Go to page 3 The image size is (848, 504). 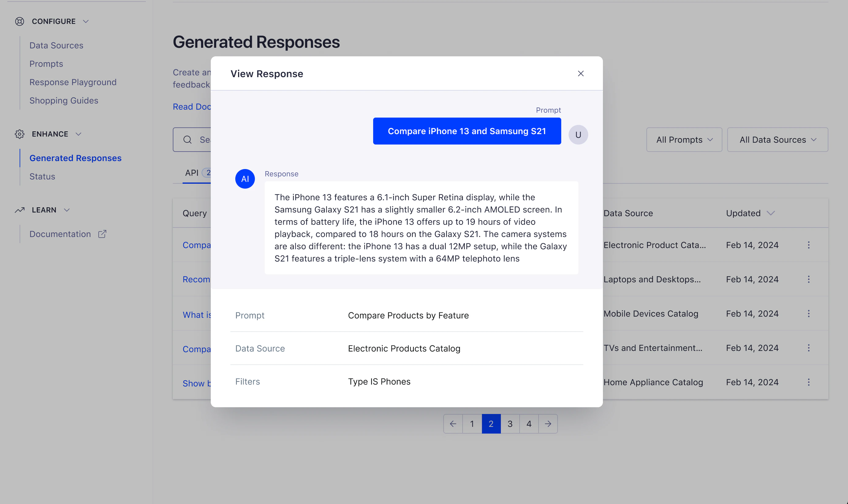tap(510, 424)
